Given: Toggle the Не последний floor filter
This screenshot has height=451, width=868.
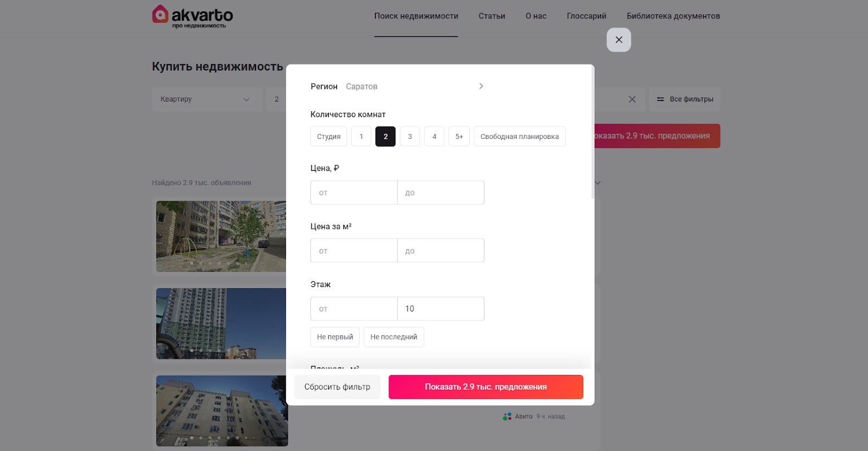Looking at the screenshot, I should (394, 337).
